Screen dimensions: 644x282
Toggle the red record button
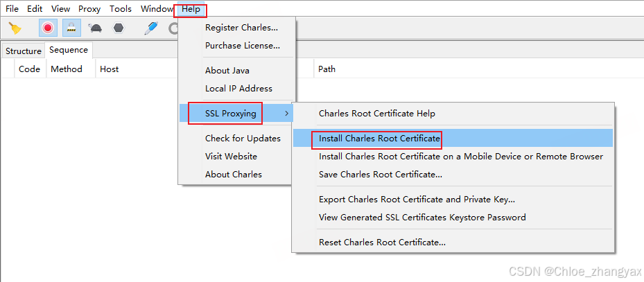[x=48, y=28]
